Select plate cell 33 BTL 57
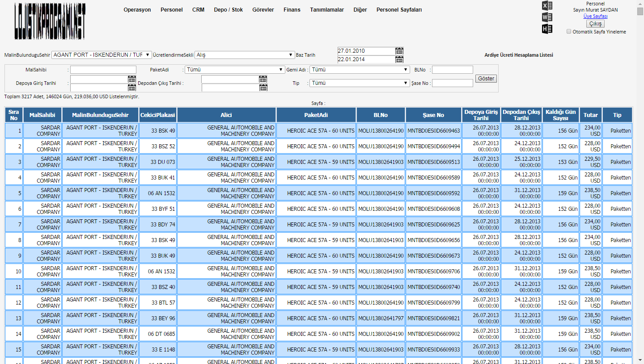Image resolution: width=644 pixels, height=364 pixels. click(x=158, y=302)
